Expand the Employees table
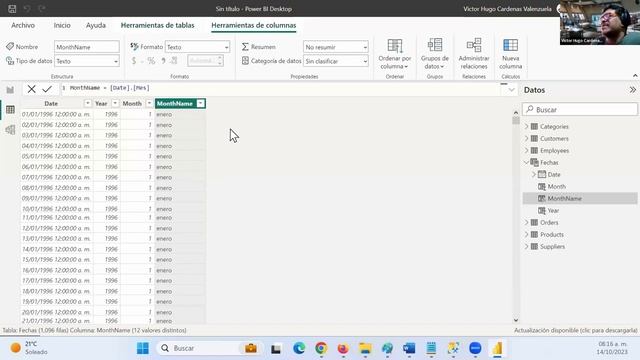Screen dimensions: 640x360 pyautogui.click(x=527, y=151)
